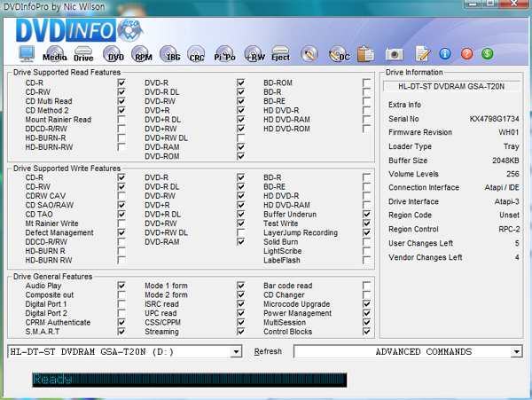
Task: Click the 2048KB buffer size value
Action: tap(505, 161)
